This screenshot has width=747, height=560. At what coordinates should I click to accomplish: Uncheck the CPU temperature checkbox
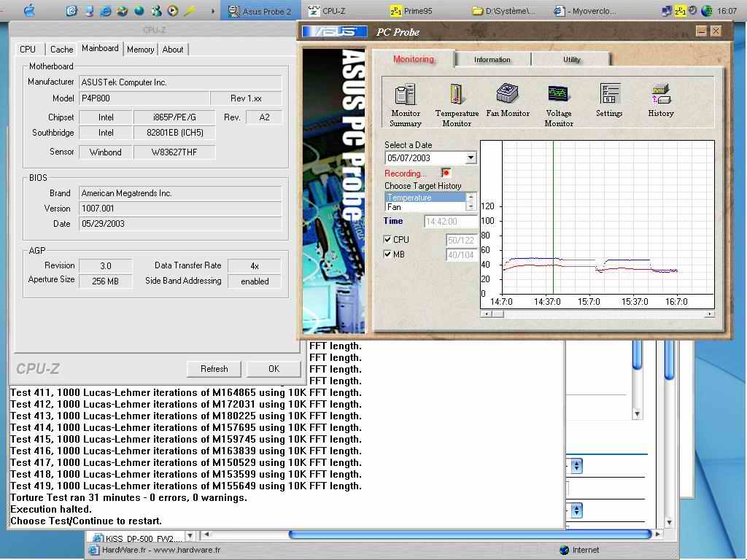(388, 239)
